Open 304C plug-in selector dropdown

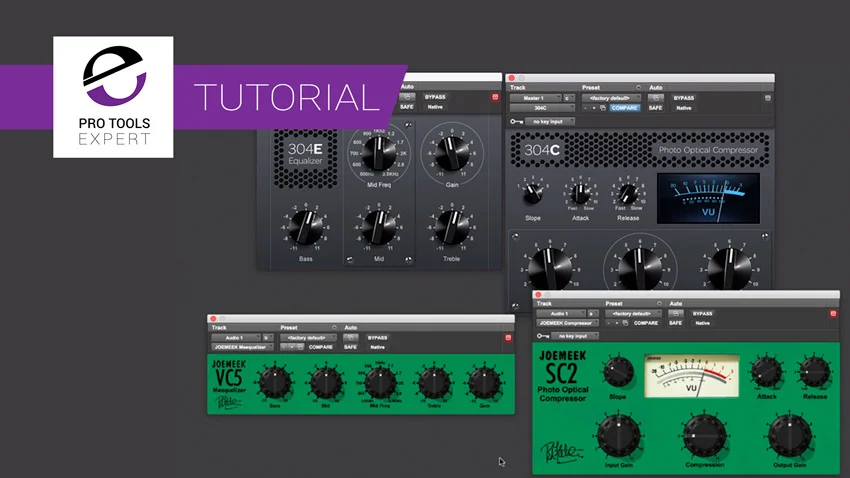(x=541, y=108)
